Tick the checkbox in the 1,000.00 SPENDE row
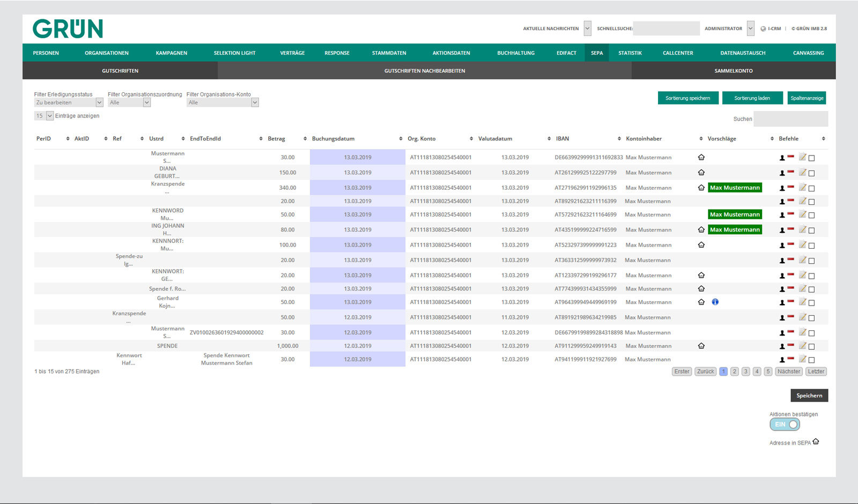 click(x=811, y=347)
